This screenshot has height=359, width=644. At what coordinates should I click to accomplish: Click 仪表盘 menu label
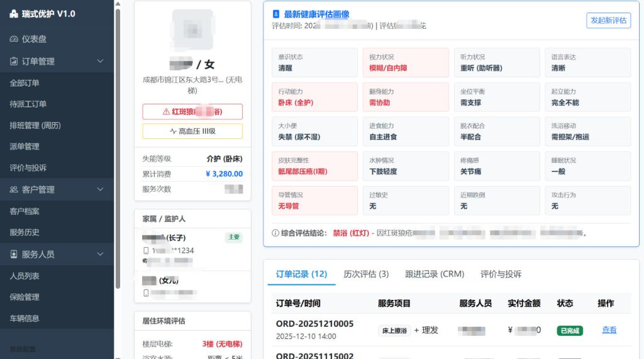pos(34,39)
